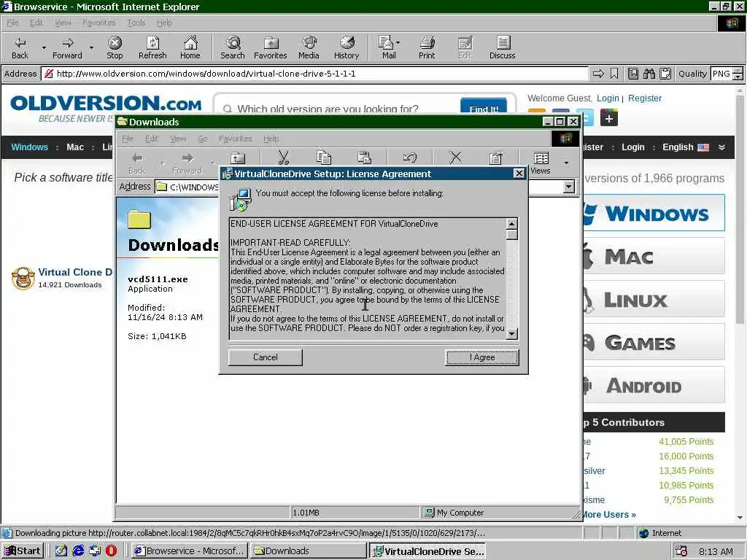Select the Games category banner
Viewport: 747px width, 560px height.
click(x=654, y=343)
